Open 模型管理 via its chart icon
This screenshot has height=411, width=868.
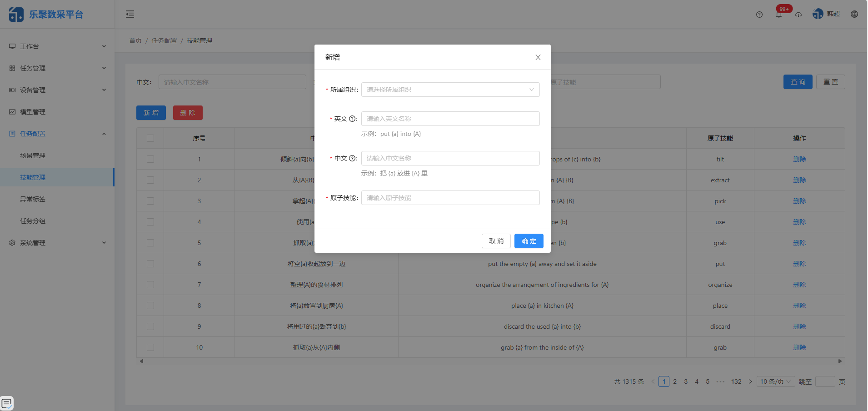(x=11, y=111)
